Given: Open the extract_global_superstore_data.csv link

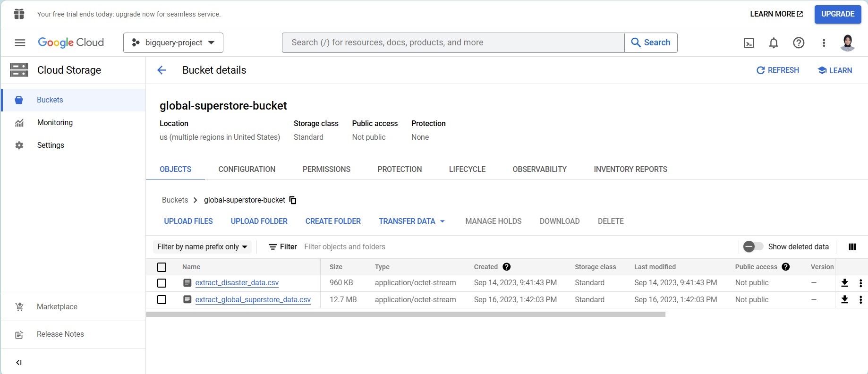Looking at the screenshot, I should pos(253,299).
